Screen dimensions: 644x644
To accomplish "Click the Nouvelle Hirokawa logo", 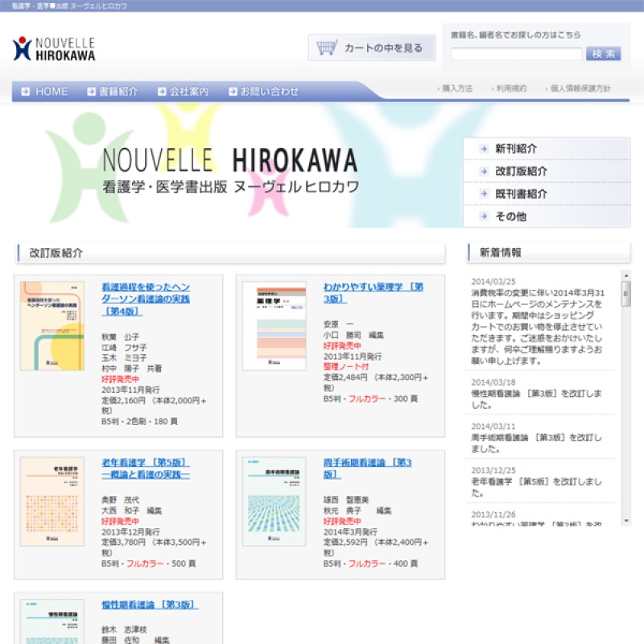I will pos(54,48).
